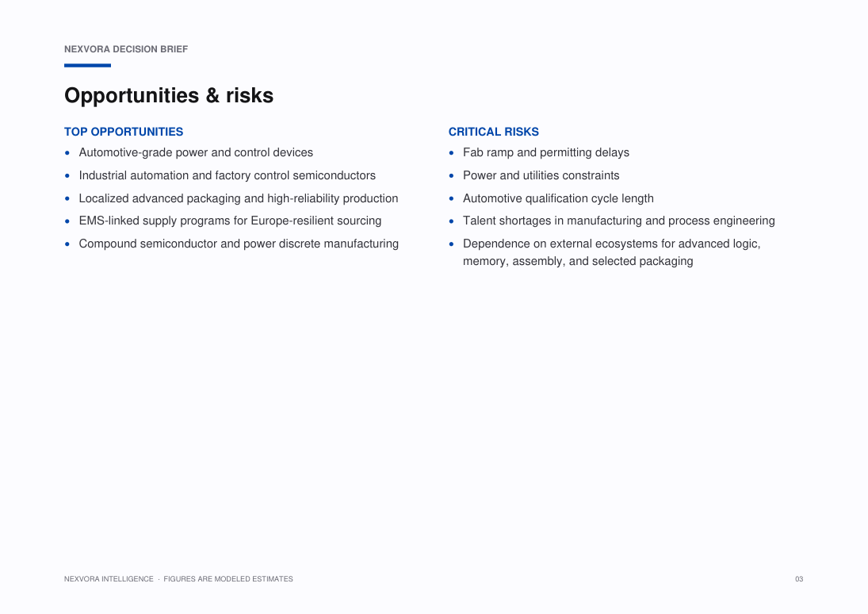Click the Industrial automation and factory control line
Screen dimensions: 868x614
(227, 175)
